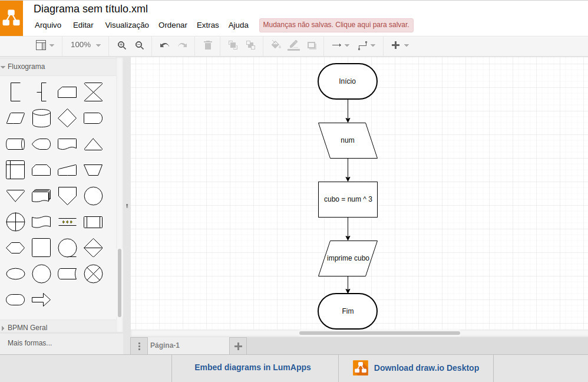Open the insert plus dropdown

point(399,45)
